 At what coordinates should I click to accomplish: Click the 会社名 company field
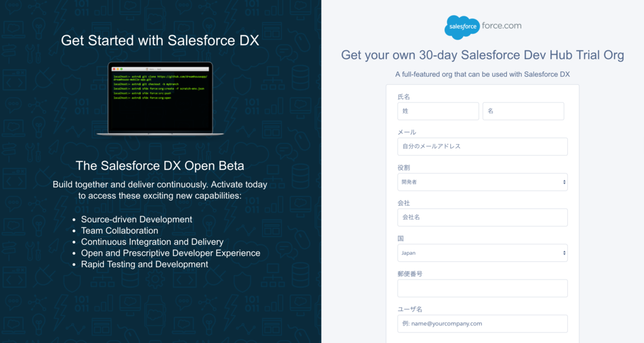(482, 217)
